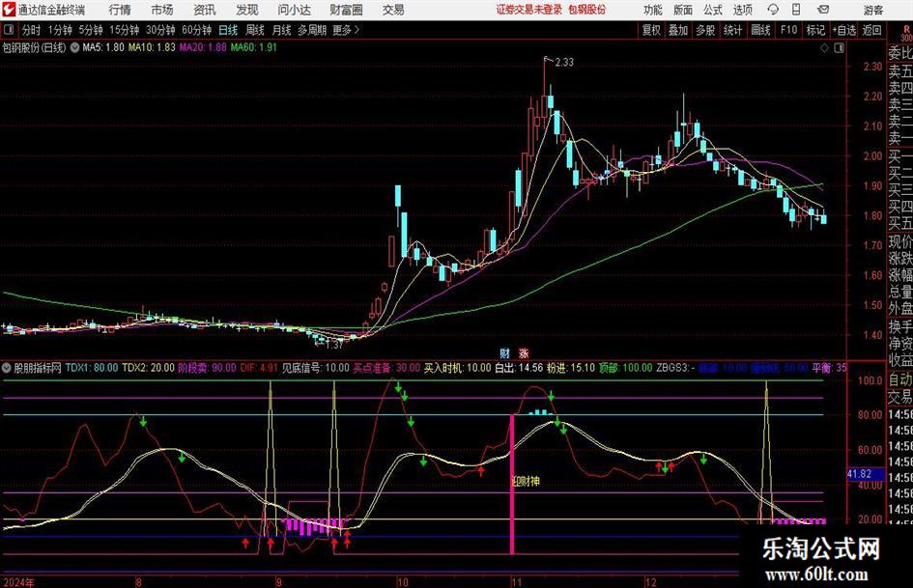913x588 pixels.
Task: Click the 2.33 peak price label
Action: point(564,63)
